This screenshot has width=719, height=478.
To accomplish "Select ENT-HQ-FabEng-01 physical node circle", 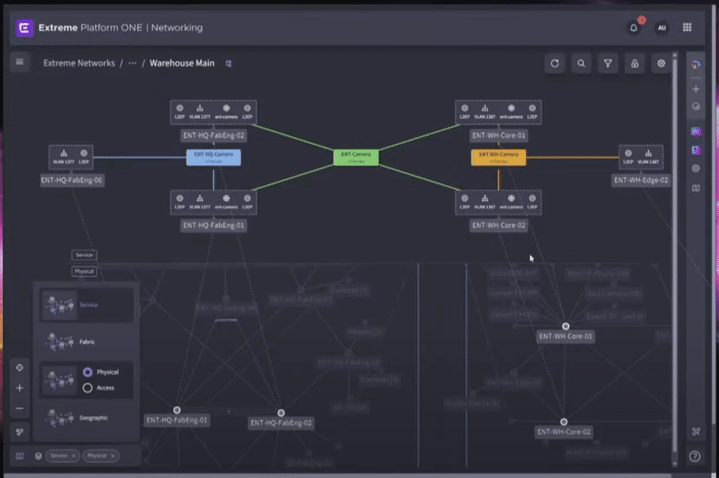I will point(177,410).
